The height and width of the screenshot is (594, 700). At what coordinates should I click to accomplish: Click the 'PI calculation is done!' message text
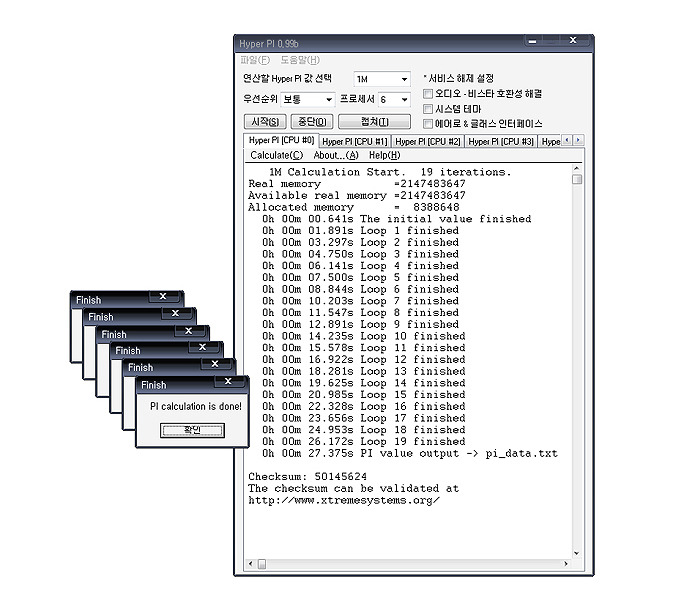196,406
